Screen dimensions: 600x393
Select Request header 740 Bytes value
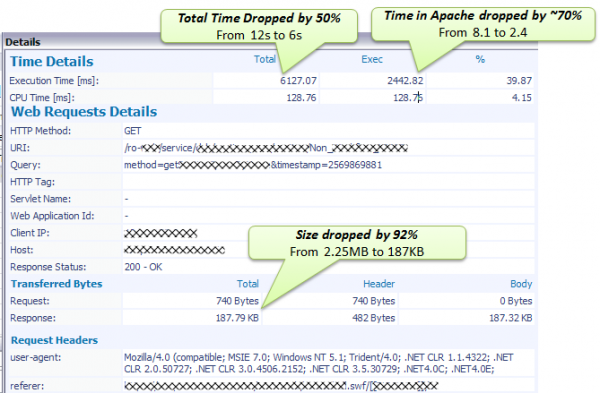click(374, 301)
